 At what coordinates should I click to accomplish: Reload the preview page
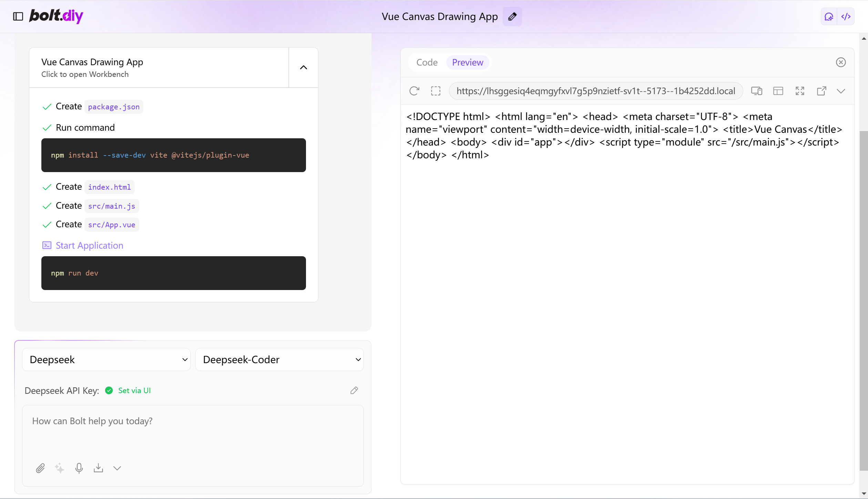414,91
